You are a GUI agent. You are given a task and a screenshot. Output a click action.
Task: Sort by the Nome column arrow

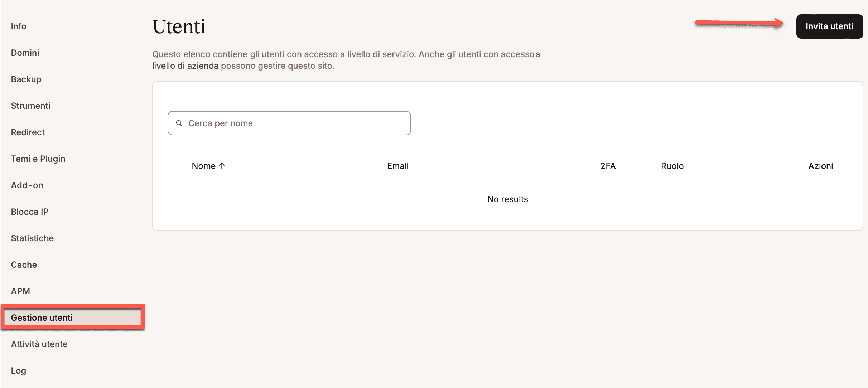click(222, 166)
